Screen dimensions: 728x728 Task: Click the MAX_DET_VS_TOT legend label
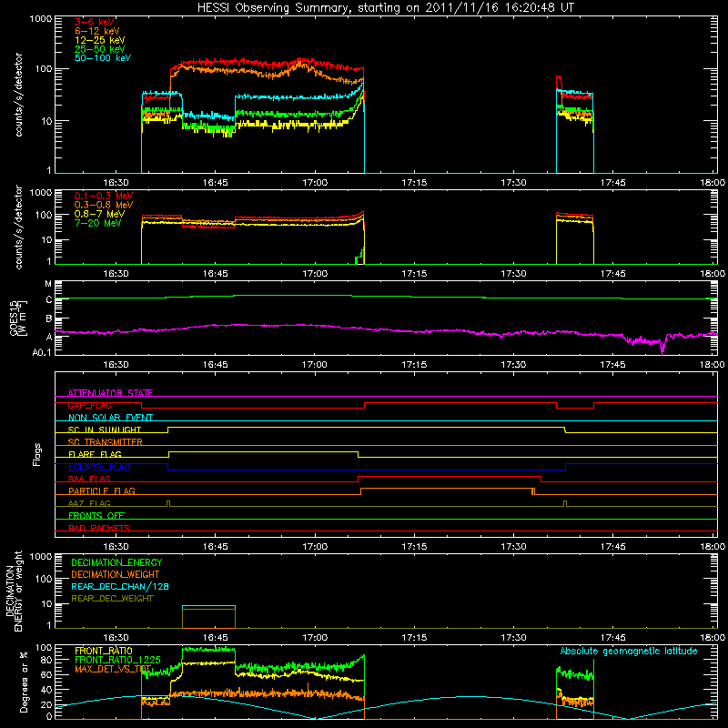point(113,669)
